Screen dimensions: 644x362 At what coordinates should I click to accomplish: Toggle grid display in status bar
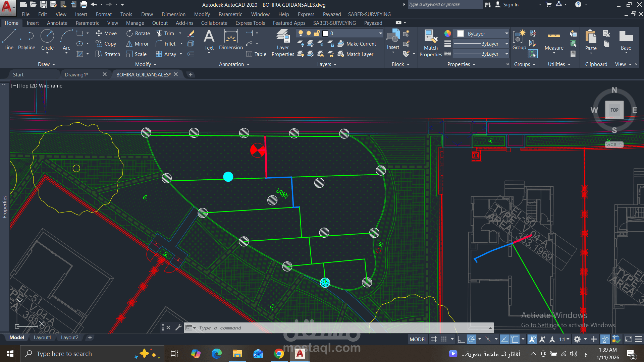tap(434, 339)
